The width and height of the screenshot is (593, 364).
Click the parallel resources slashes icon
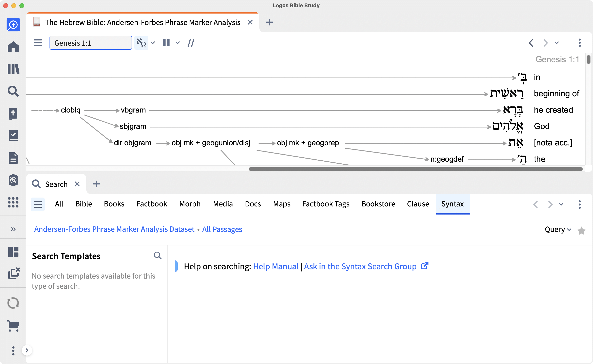191,43
